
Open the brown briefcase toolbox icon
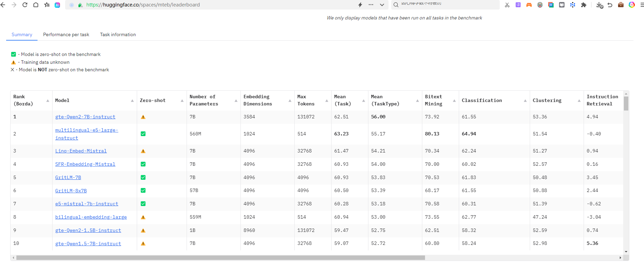(621, 5)
